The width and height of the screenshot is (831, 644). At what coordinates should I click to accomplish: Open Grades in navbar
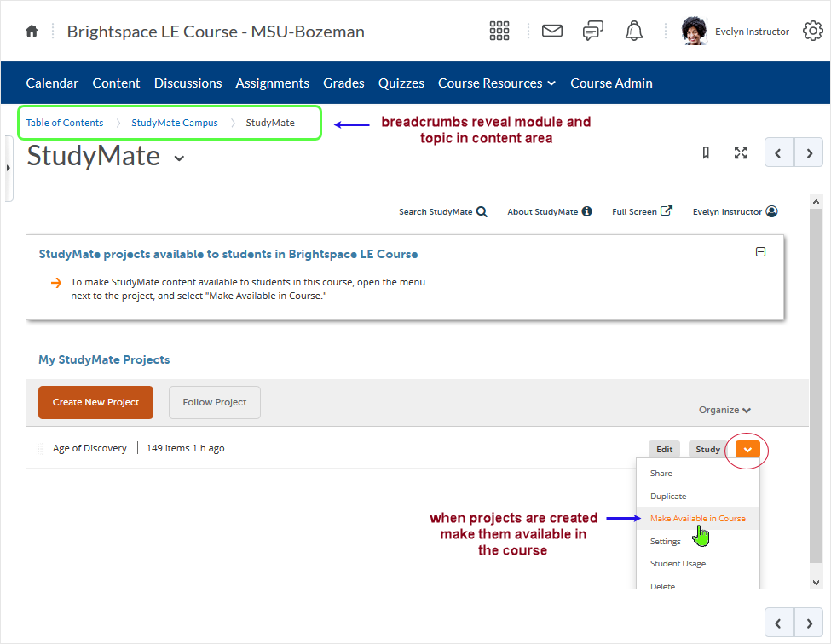(x=344, y=83)
